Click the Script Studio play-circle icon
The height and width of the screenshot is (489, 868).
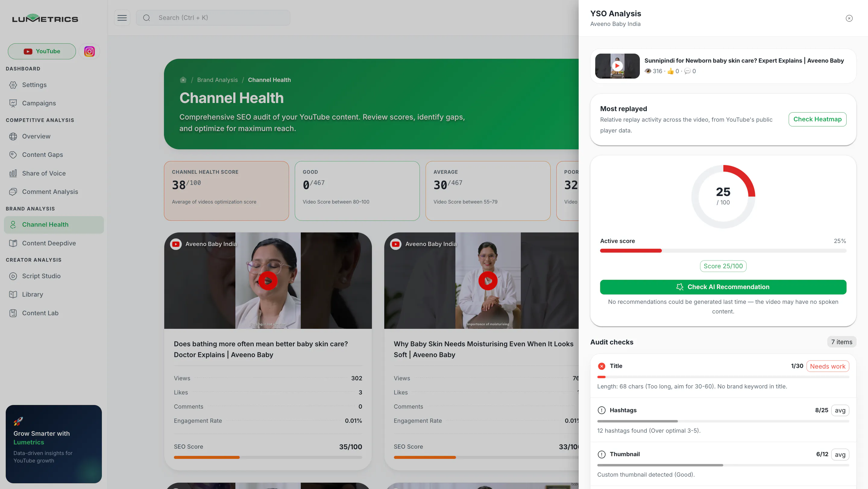(x=13, y=276)
